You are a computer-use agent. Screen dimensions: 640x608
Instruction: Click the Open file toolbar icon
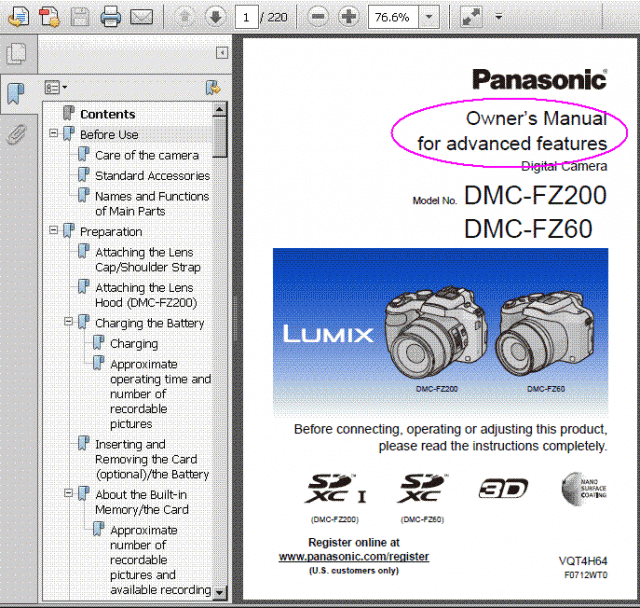(19, 17)
